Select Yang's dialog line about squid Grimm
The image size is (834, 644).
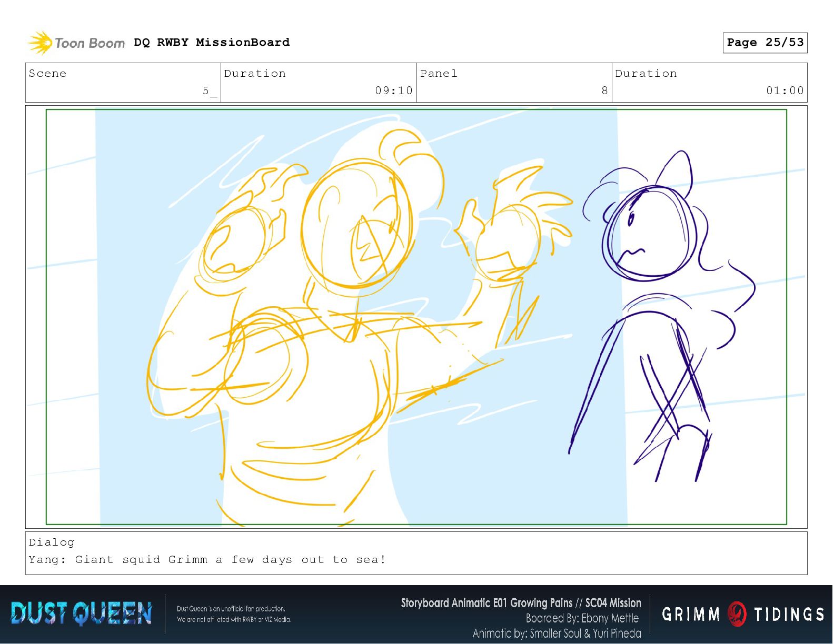click(x=207, y=559)
